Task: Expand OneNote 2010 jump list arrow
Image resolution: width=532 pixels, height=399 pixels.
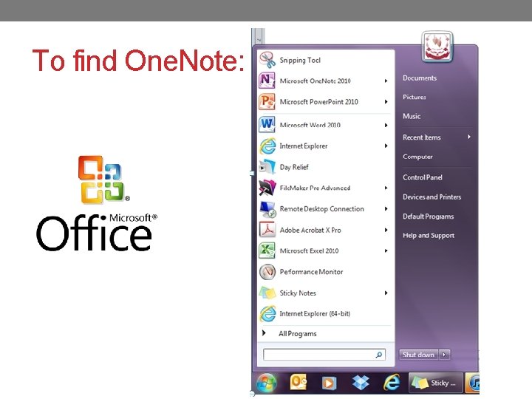Action: pyautogui.click(x=386, y=81)
